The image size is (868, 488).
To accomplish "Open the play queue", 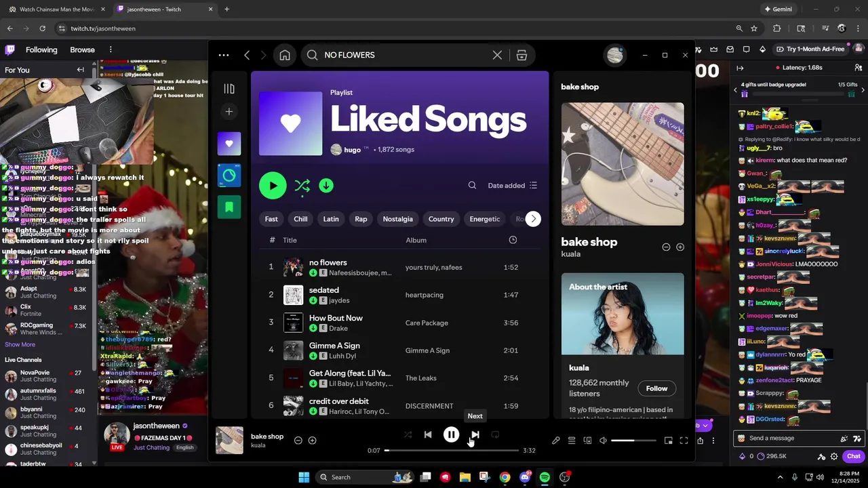I will pyautogui.click(x=572, y=441).
